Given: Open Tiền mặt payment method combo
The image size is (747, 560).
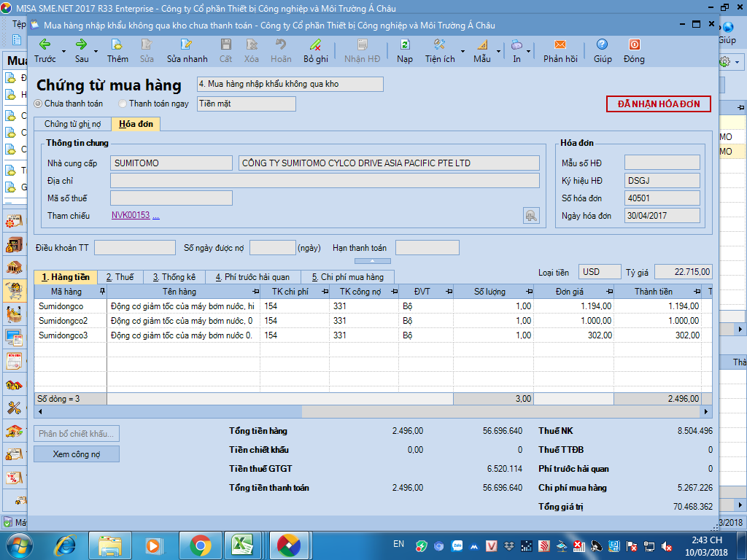Looking at the screenshot, I should pos(247,104).
